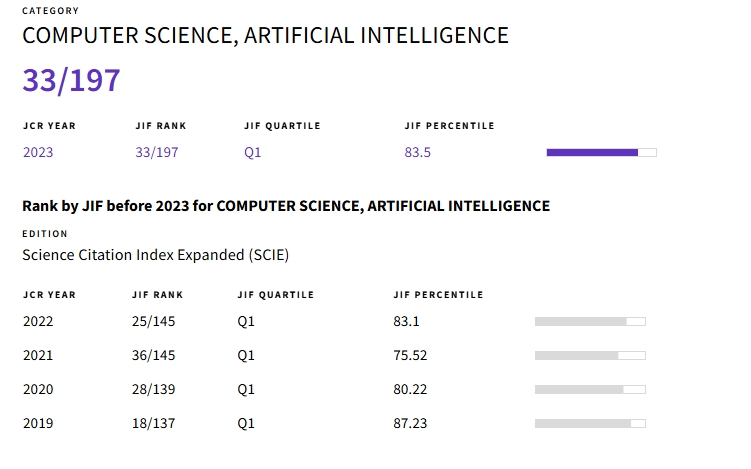
Task: Click the purple 2023 percentile progress bar
Action: [x=601, y=152]
